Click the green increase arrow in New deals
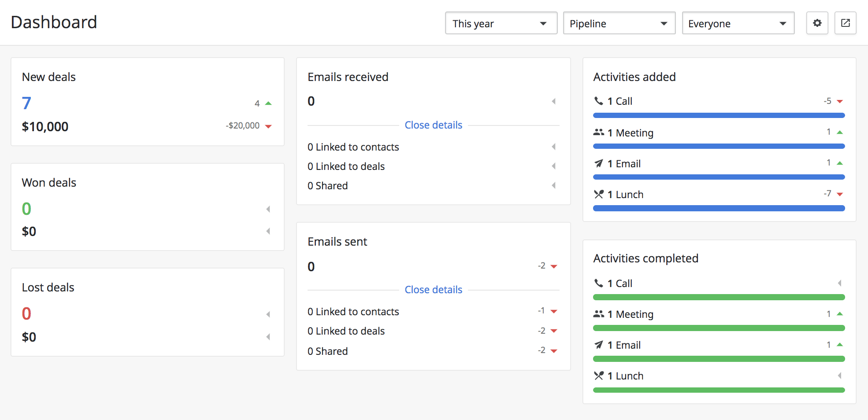Image resolution: width=868 pixels, height=420 pixels. (268, 102)
